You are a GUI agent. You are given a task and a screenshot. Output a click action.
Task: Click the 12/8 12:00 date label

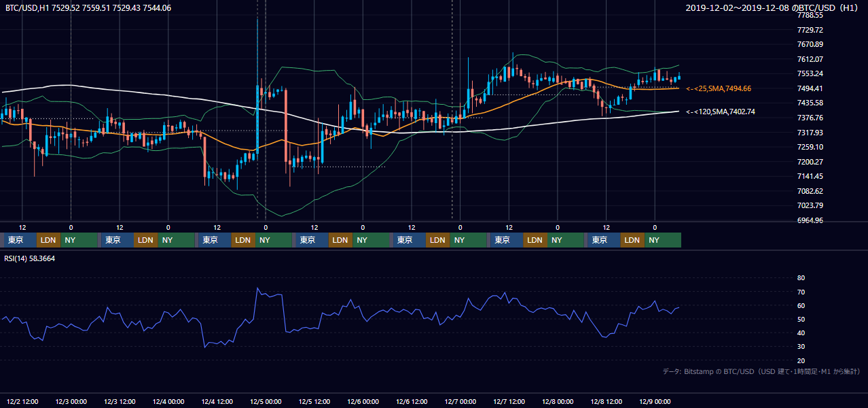click(x=607, y=401)
